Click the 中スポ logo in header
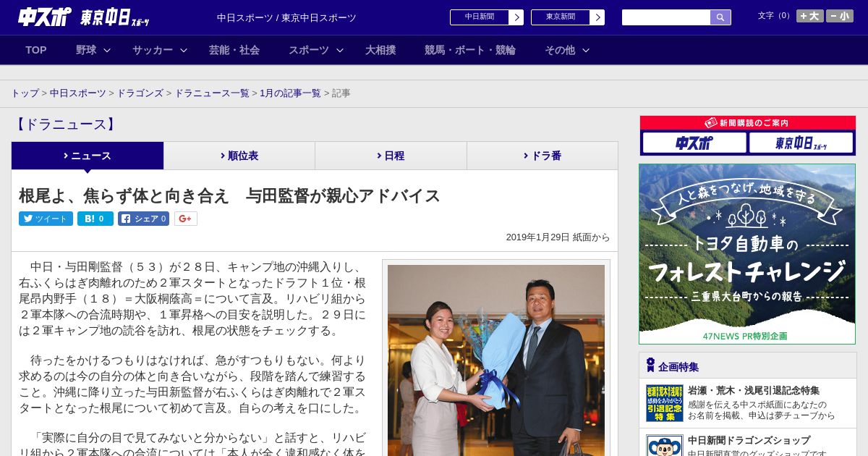This screenshot has height=456, width=868. click(45, 17)
